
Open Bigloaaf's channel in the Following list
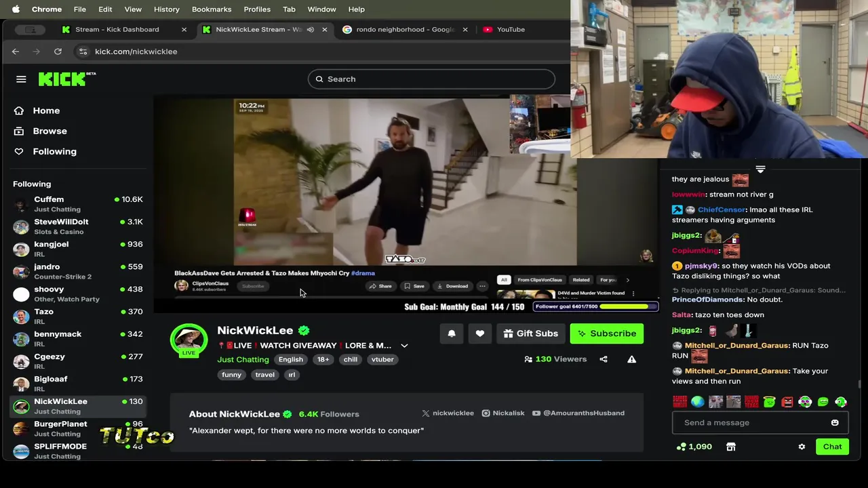78,383
